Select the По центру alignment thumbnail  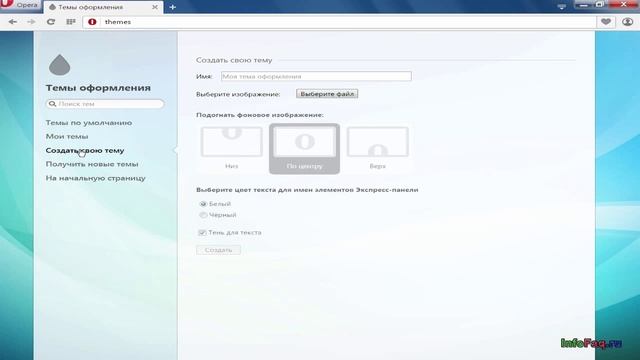[304, 149]
